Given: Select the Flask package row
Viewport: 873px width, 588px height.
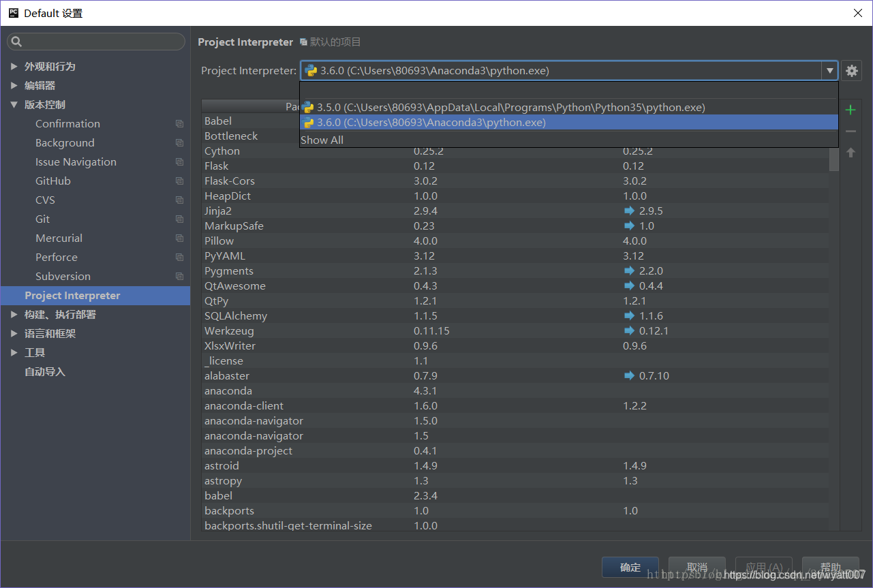Looking at the screenshot, I should (x=515, y=166).
